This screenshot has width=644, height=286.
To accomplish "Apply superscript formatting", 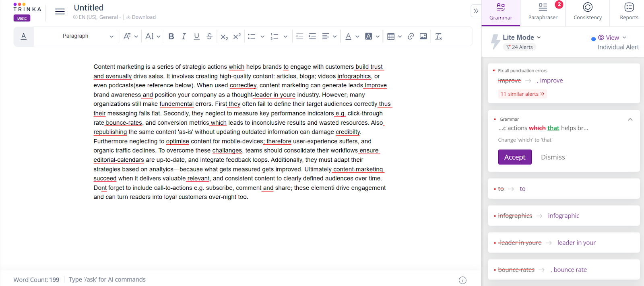I will pos(237,36).
